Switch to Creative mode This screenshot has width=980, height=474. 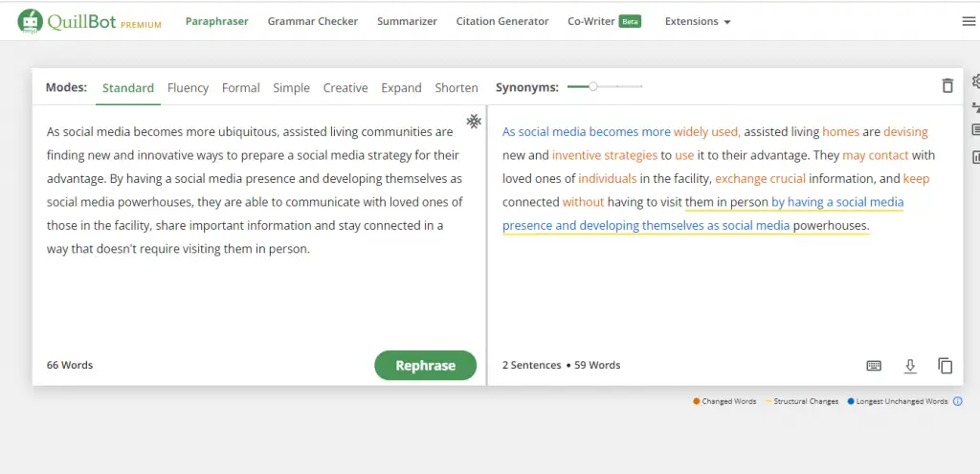coord(345,87)
